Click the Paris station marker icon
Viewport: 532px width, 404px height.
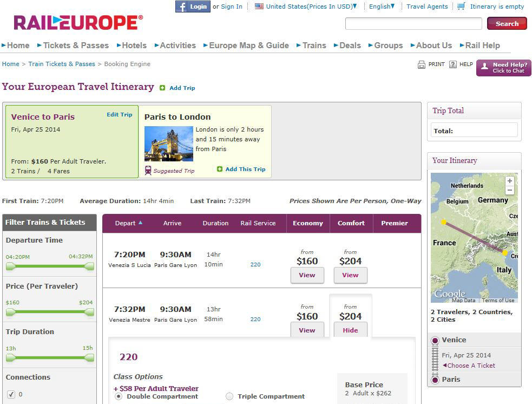click(x=435, y=380)
